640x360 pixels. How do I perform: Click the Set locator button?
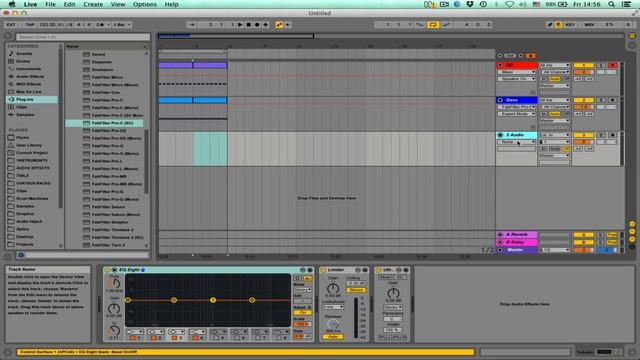tap(510, 56)
